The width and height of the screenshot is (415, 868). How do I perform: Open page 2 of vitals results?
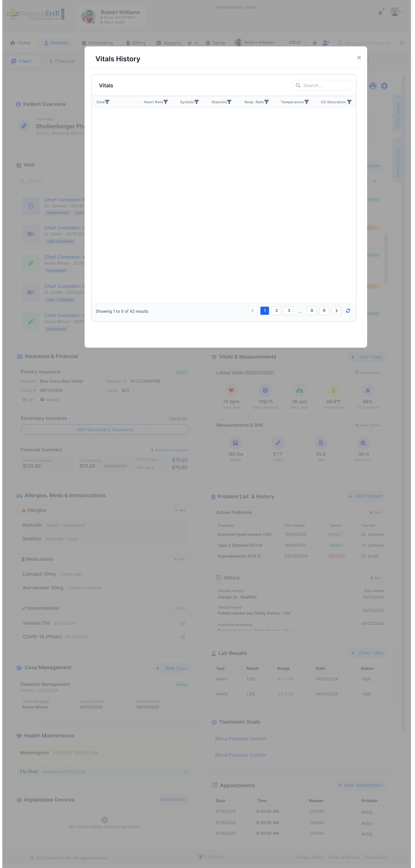click(276, 311)
